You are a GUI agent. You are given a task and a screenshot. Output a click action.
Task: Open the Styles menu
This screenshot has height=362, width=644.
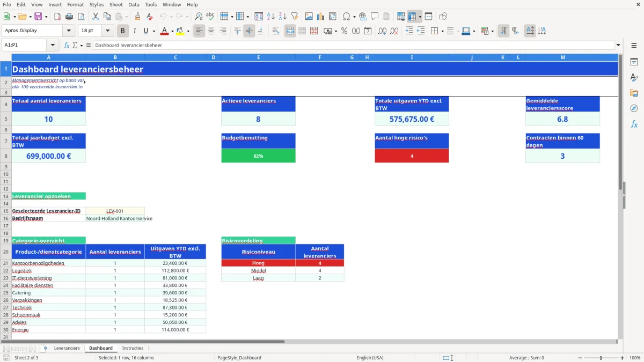pos(97,4)
